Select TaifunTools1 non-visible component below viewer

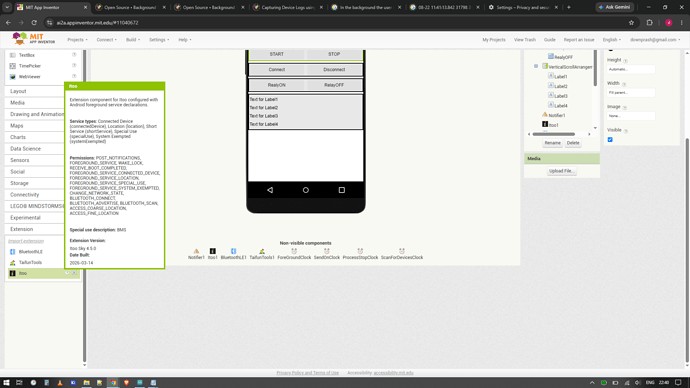coord(262,254)
